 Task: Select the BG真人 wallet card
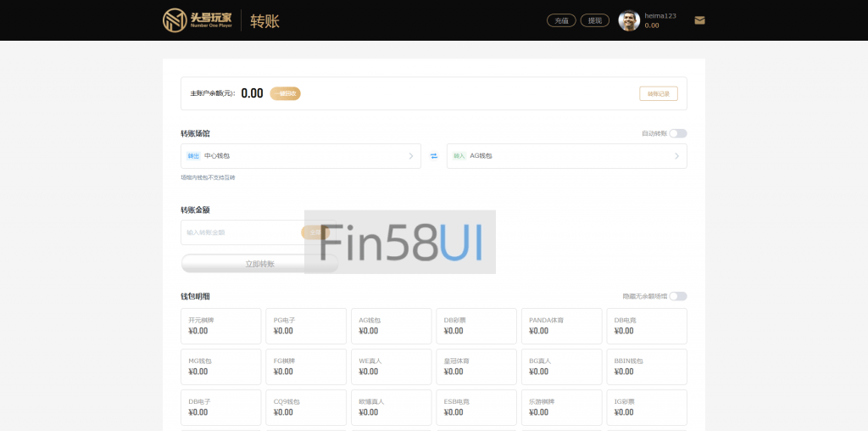pyautogui.click(x=562, y=367)
